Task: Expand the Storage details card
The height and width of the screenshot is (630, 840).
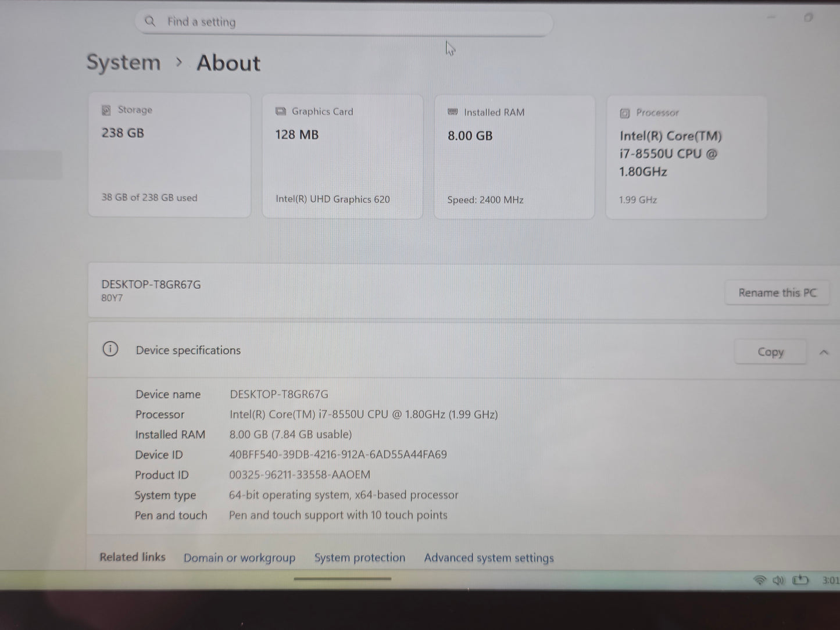Action: click(169, 154)
